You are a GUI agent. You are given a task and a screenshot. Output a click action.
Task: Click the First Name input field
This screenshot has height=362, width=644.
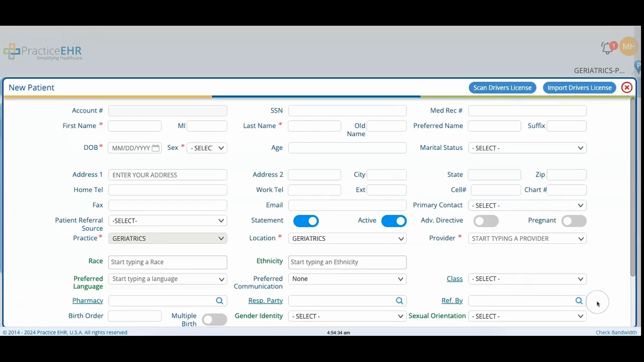pyautogui.click(x=135, y=126)
